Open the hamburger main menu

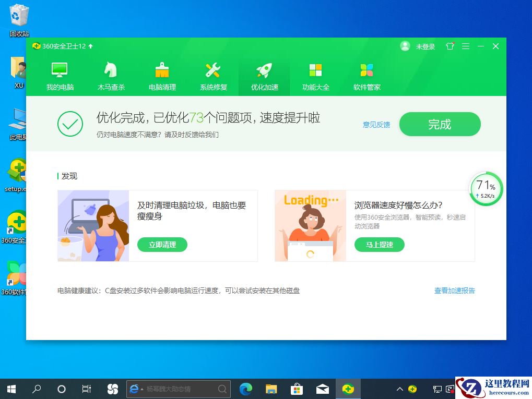point(466,46)
